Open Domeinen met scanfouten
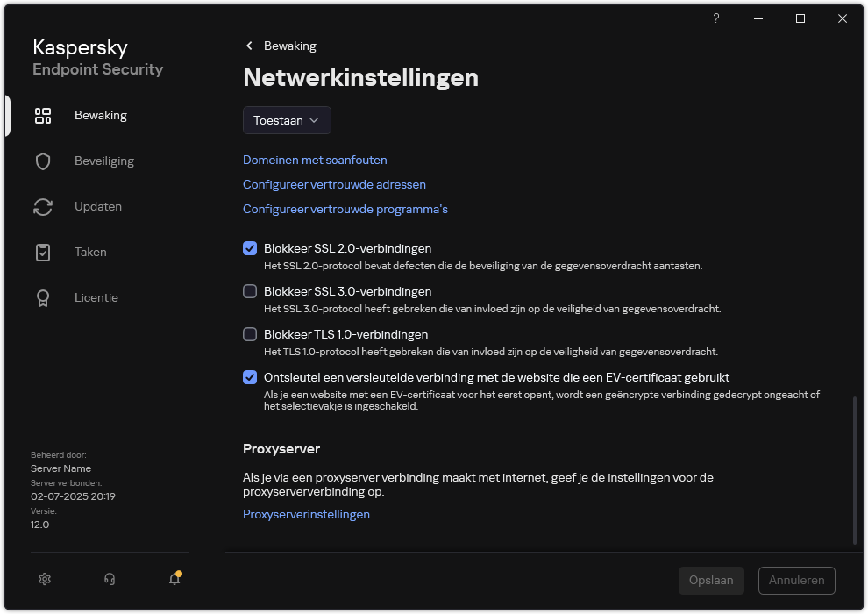Screen dimensions: 868x614 [315, 160]
